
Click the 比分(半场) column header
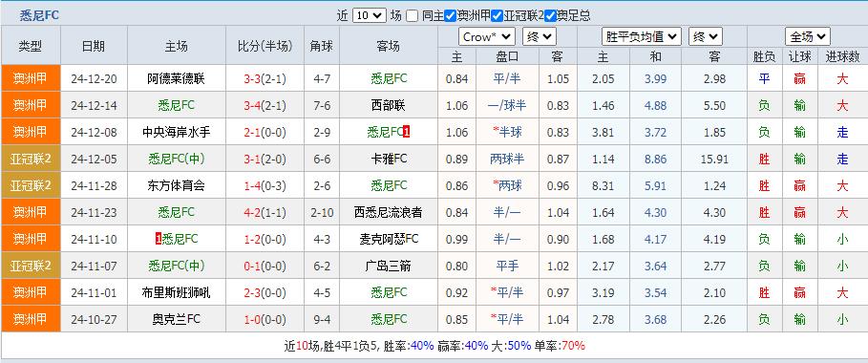[x=265, y=46]
